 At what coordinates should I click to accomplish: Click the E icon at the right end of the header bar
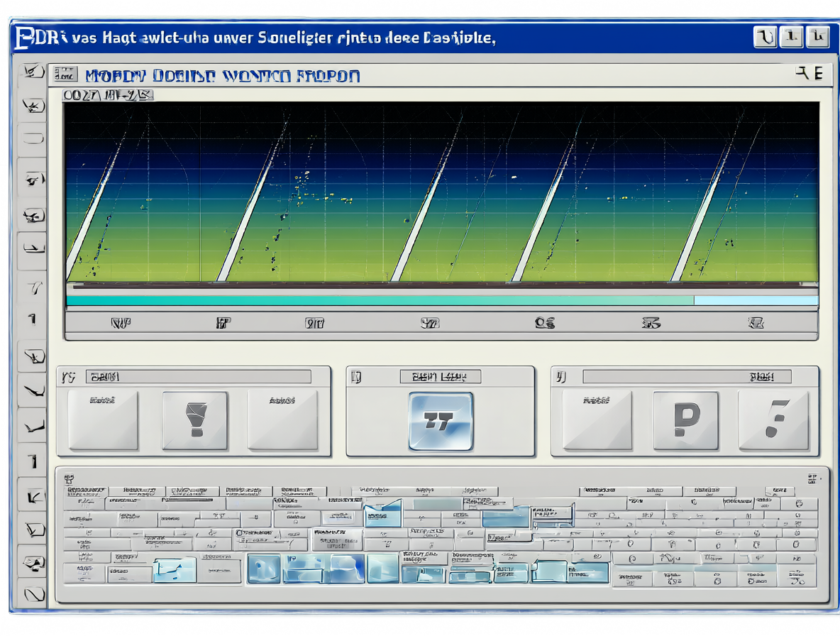819,73
